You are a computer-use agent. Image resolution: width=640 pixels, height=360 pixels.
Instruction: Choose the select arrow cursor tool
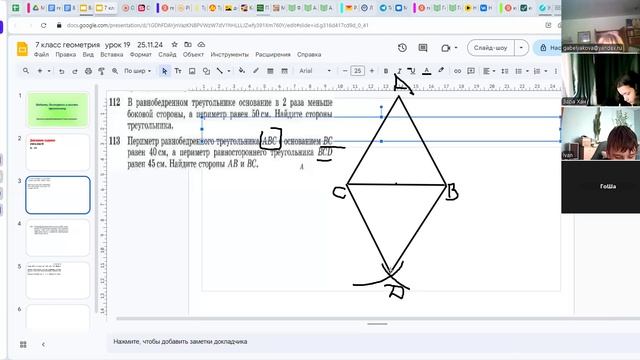pos(164,71)
